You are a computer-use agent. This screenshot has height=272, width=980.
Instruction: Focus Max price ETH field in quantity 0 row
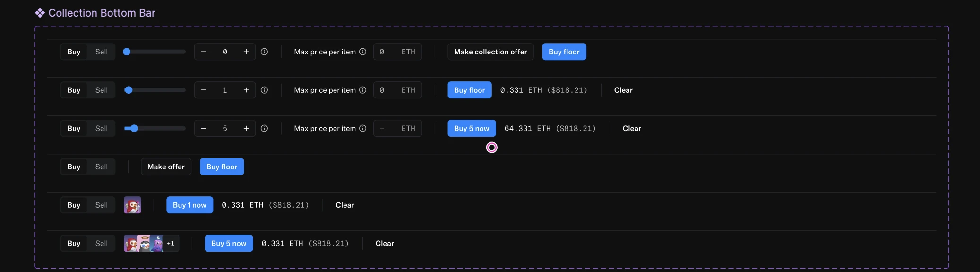(x=397, y=52)
